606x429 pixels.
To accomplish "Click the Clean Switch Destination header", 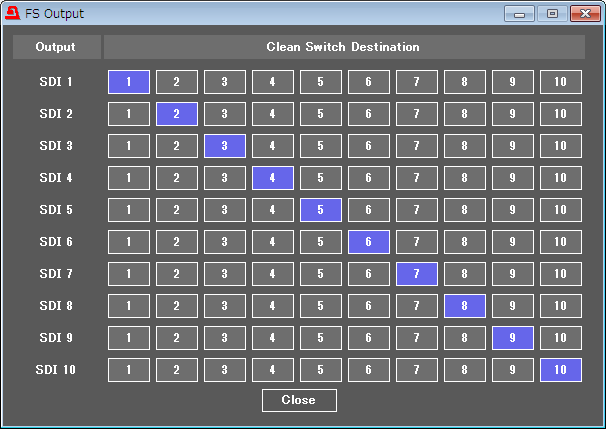I will (x=343, y=47).
